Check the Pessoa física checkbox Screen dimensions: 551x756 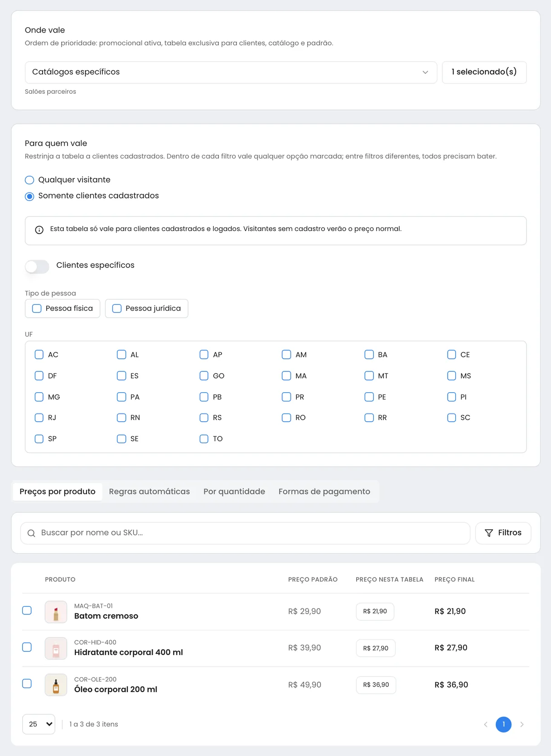pos(37,308)
